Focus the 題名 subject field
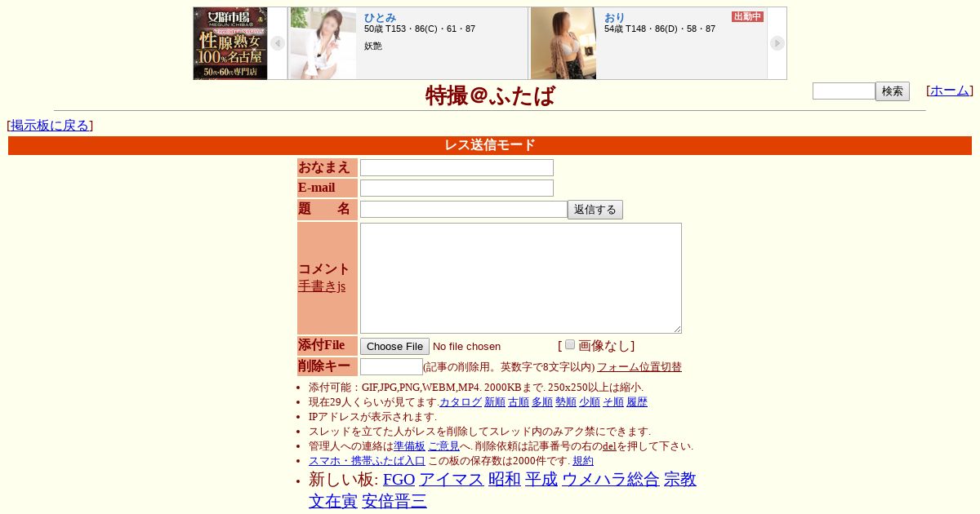This screenshot has height=514, width=980. [464, 210]
